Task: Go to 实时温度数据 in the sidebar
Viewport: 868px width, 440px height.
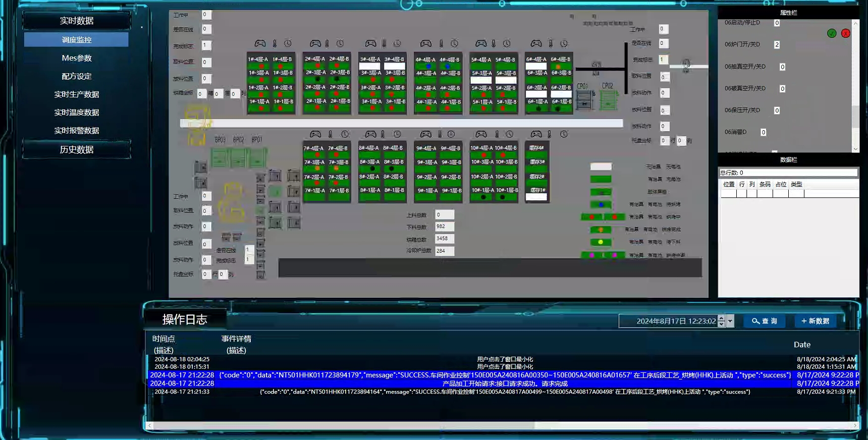Action: [x=77, y=113]
